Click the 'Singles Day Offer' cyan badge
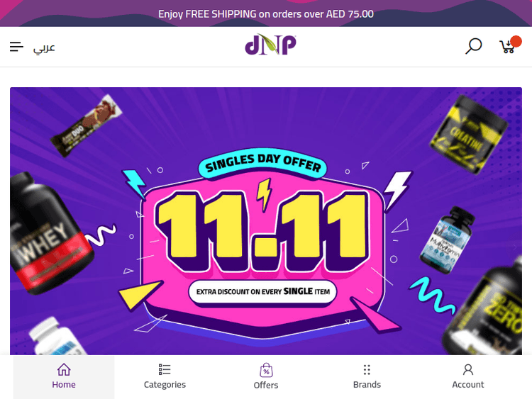 (262, 164)
